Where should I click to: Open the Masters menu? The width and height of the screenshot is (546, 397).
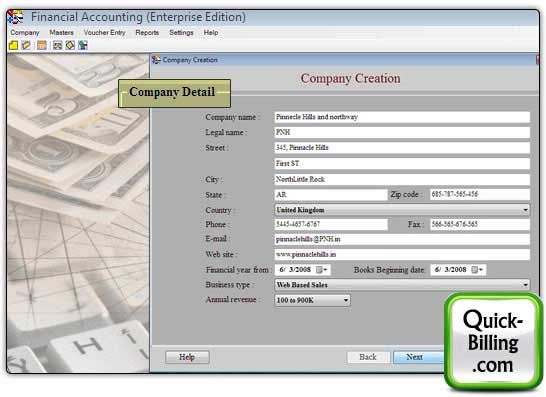[61, 33]
